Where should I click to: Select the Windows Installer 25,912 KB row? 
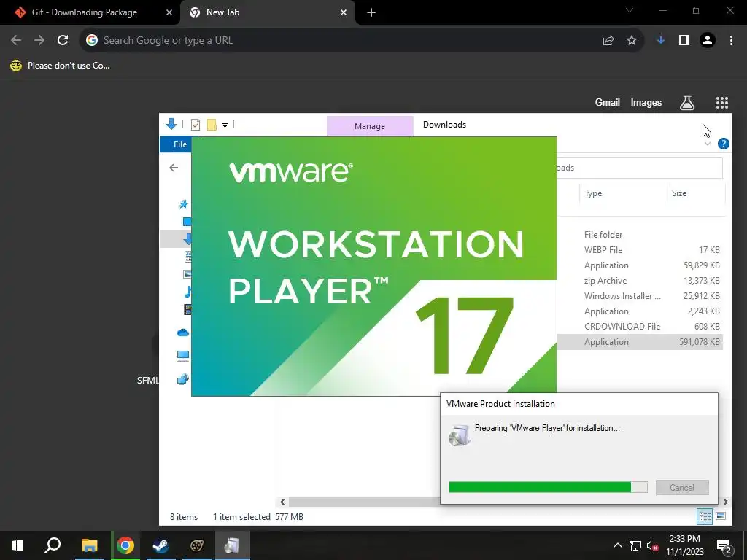(640, 296)
